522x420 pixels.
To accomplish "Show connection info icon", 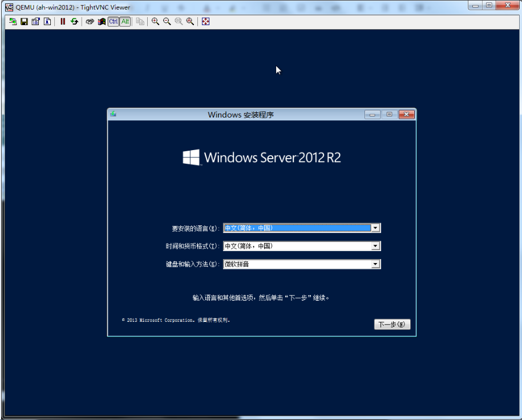I will pos(47,22).
